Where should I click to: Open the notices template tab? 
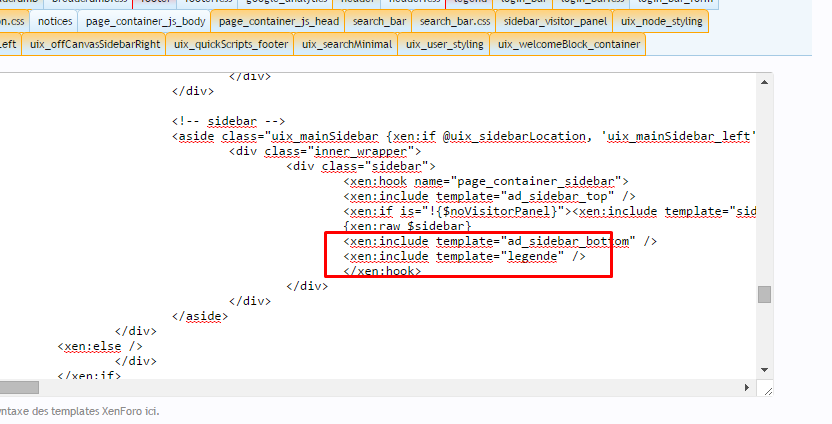[x=55, y=20]
